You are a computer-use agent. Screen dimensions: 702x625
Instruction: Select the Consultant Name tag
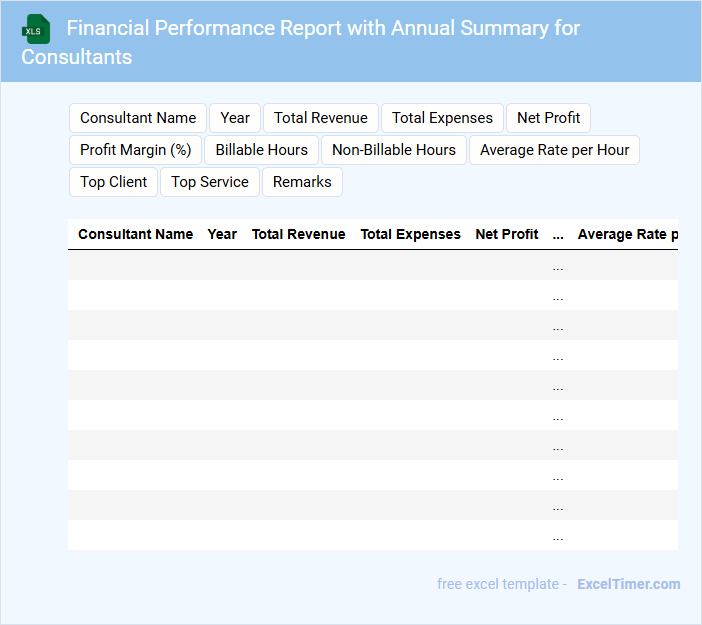138,118
